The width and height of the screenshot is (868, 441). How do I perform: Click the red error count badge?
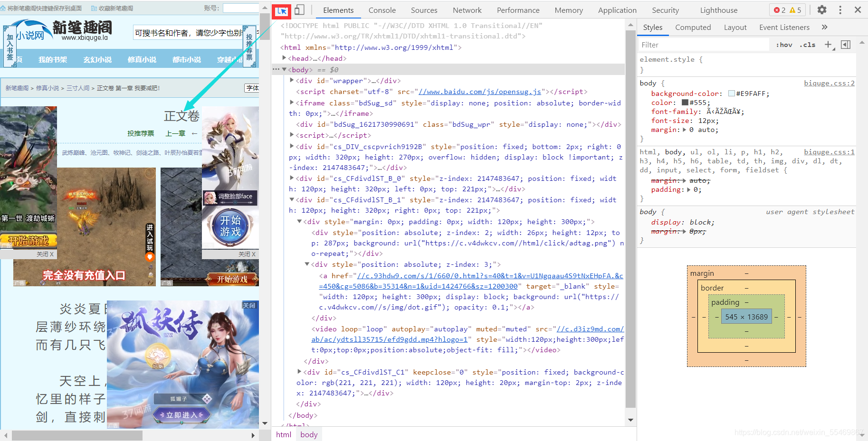(780, 10)
